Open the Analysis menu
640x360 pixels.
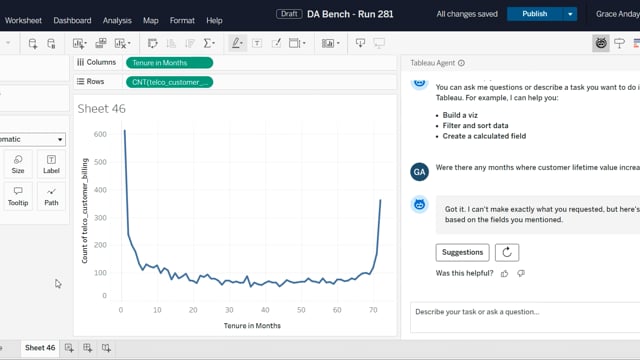[117, 20]
